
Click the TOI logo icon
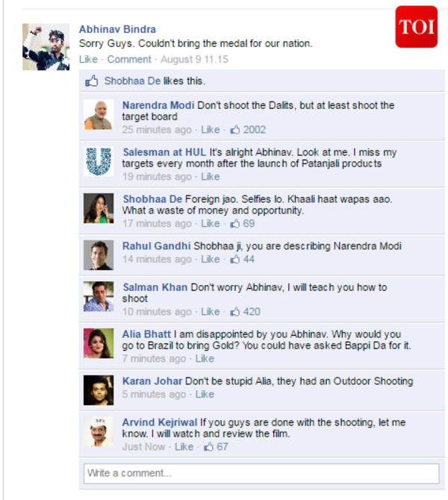click(x=417, y=27)
